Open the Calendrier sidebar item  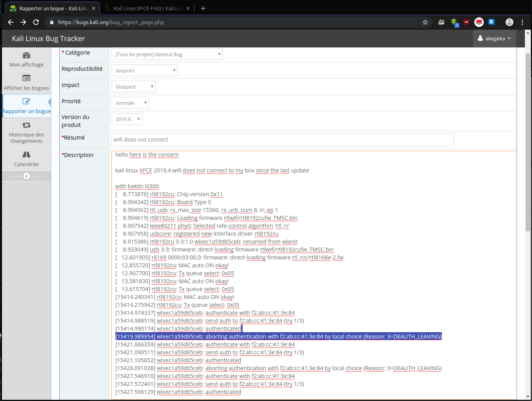[26, 159]
